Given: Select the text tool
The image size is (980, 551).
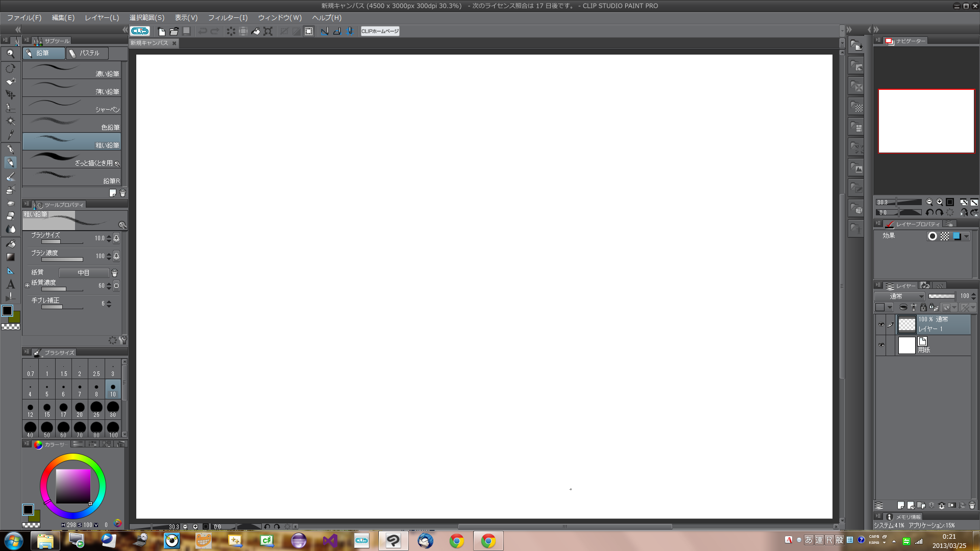Looking at the screenshot, I should click(10, 285).
